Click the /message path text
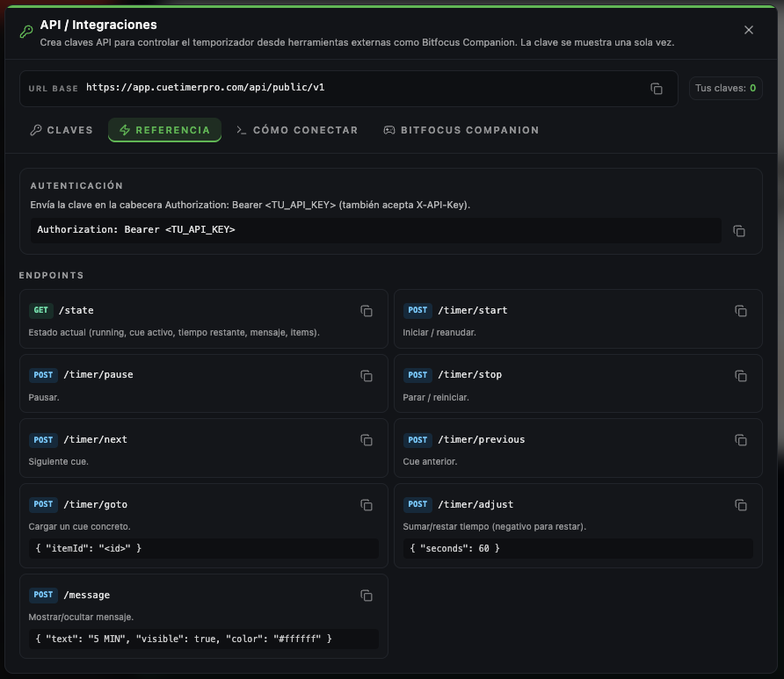The height and width of the screenshot is (679, 784). coord(86,595)
